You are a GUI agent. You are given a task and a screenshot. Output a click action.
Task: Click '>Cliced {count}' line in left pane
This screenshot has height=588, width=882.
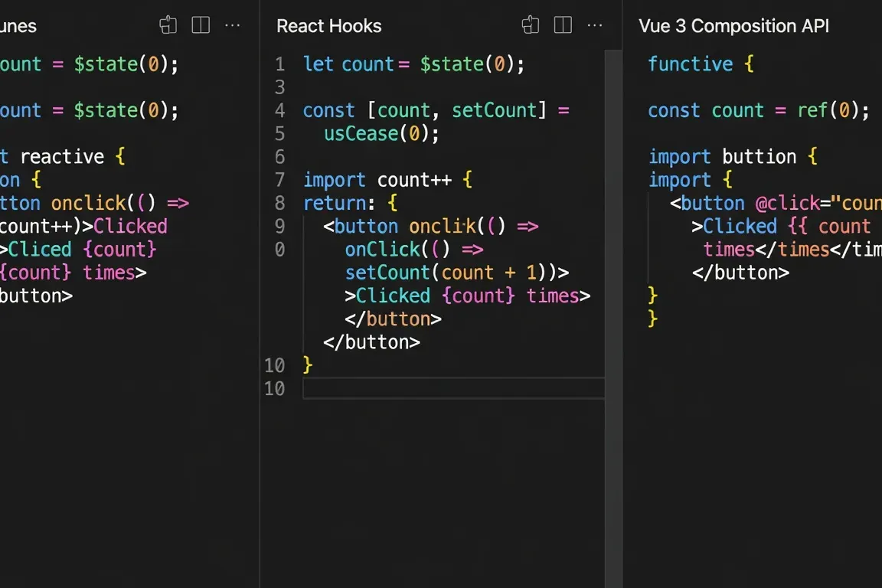coord(78,250)
